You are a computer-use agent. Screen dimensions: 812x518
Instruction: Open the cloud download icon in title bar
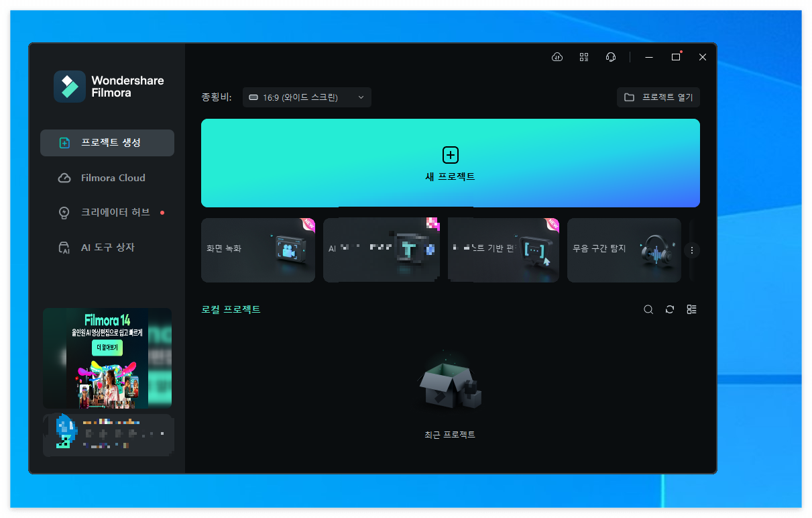[x=557, y=57]
